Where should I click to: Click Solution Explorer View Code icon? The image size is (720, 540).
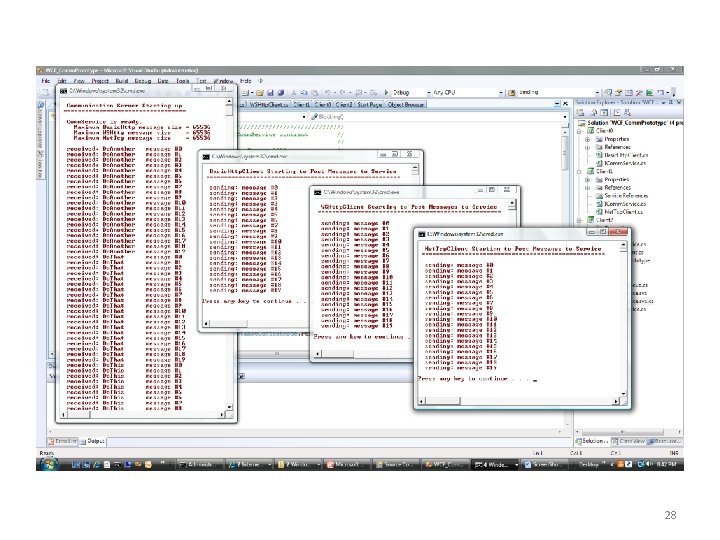(616, 112)
